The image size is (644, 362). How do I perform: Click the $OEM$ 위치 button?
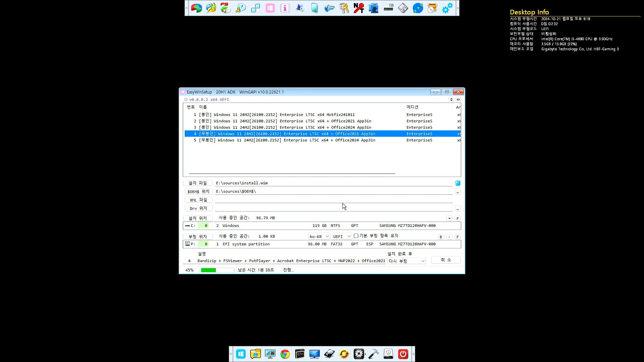tap(198, 191)
